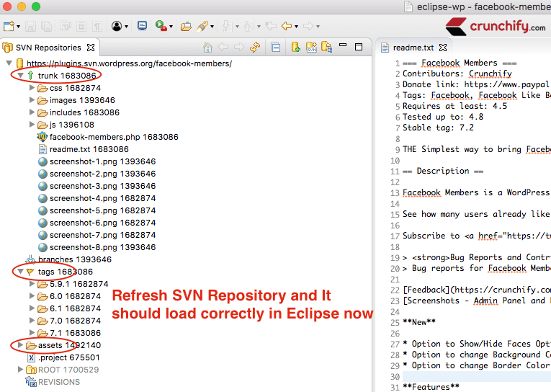Expand the js 1396108 folder

[x=32, y=125]
